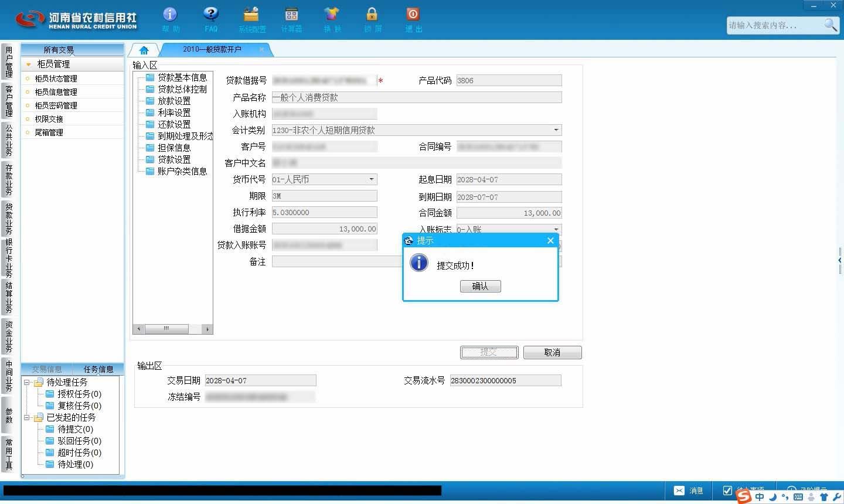The image size is (844, 504).
Task: Open 银行卡业务 side tab
Action: point(9,258)
